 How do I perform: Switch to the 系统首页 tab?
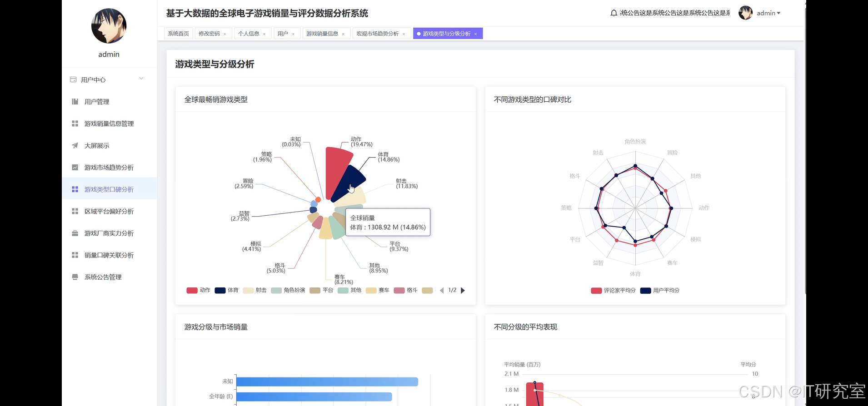pyautogui.click(x=179, y=34)
